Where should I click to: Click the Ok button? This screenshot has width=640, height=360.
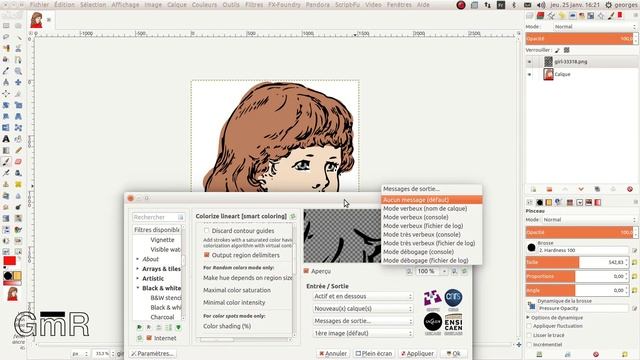click(453, 353)
